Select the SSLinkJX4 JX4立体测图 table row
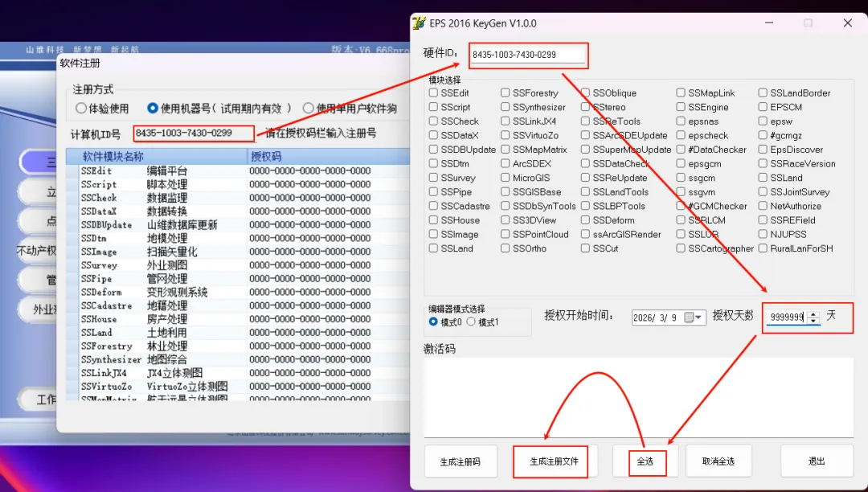The width and height of the screenshot is (868, 492). click(238, 373)
